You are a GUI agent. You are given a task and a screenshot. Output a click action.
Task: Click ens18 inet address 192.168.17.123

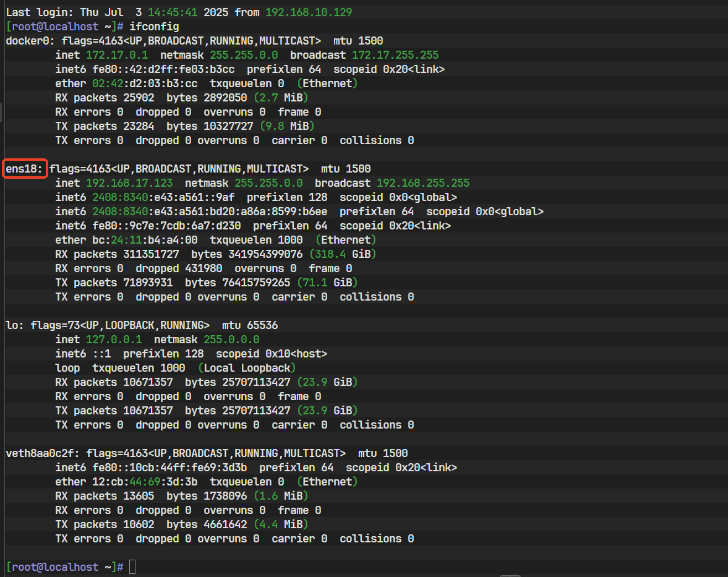(x=129, y=183)
